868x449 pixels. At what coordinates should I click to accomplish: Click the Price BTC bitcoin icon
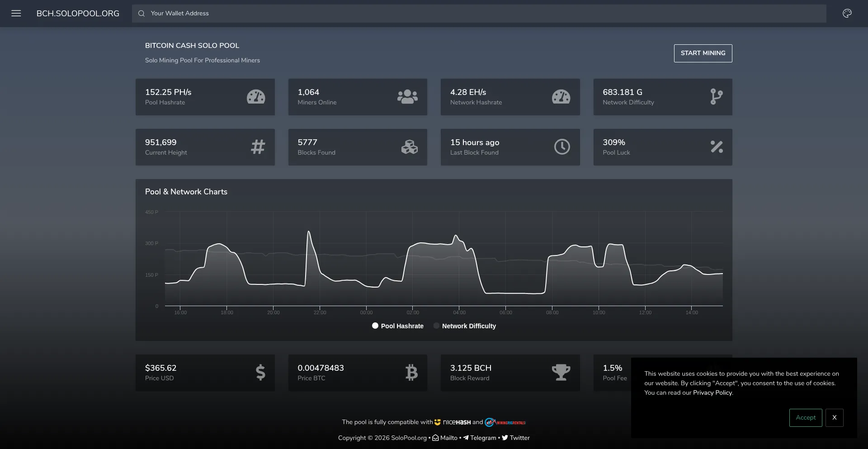coord(411,373)
